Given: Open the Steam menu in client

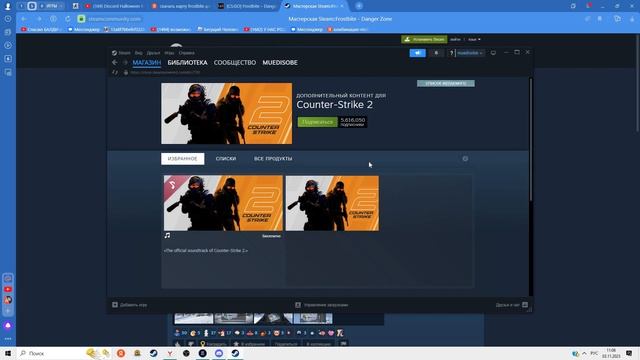Looking at the screenshot, I should (124, 53).
